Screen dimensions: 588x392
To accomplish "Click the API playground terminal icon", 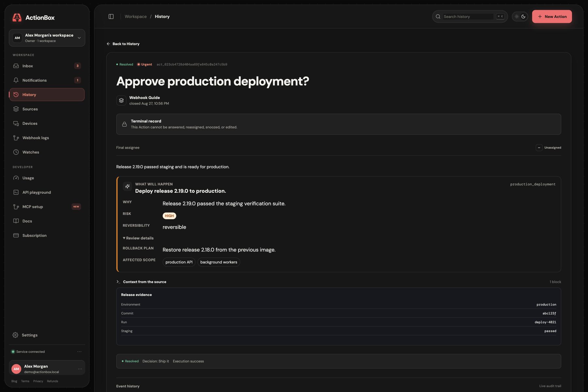I will pos(16,192).
